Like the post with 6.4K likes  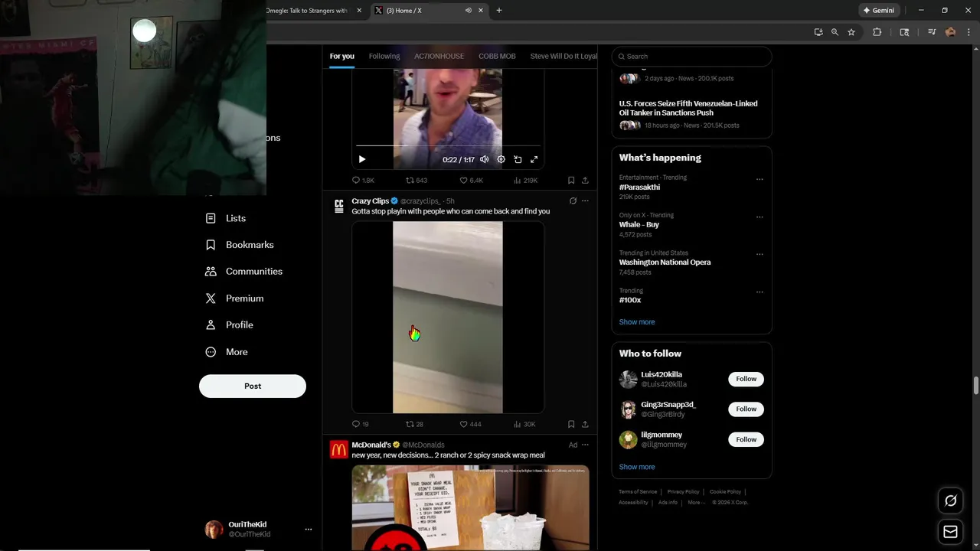pyautogui.click(x=471, y=181)
